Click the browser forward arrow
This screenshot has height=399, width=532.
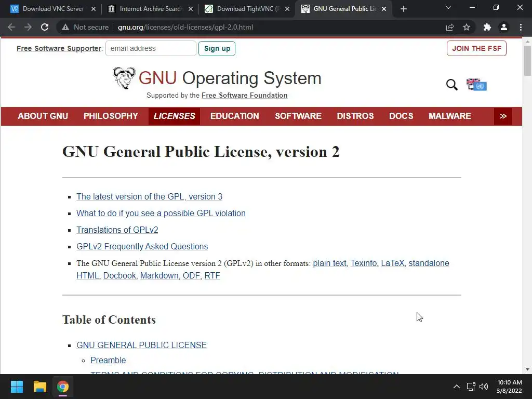click(x=28, y=27)
